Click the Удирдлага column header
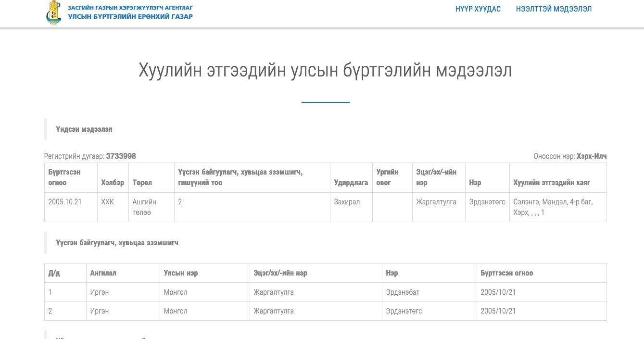Image resolution: width=644 pixels, height=339 pixels. click(x=351, y=183)
